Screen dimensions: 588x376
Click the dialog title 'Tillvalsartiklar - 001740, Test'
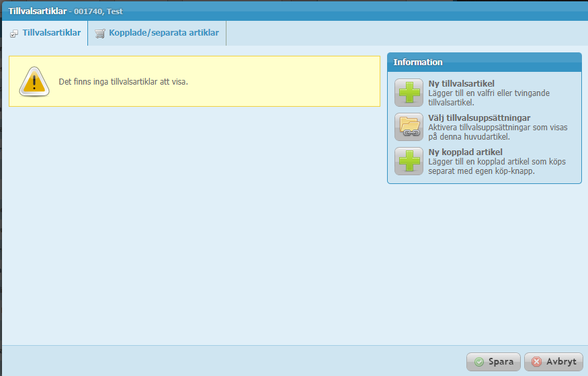coord(66,11)
